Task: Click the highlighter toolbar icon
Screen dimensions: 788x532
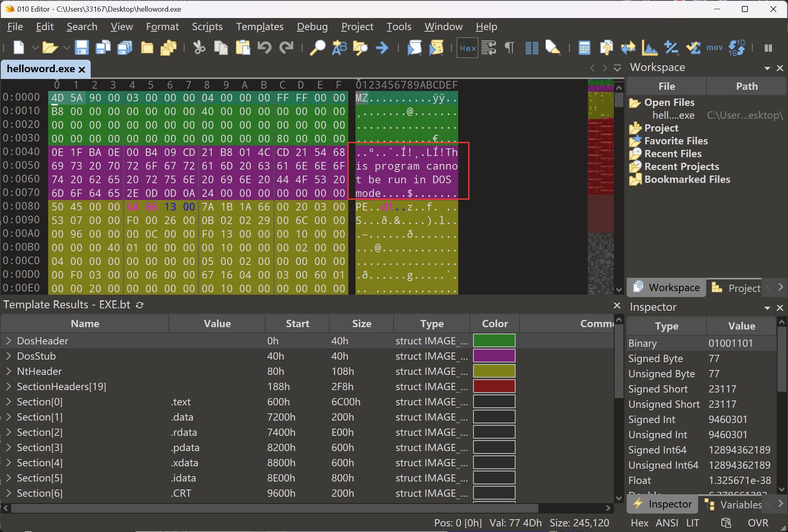Action: click(553, 48)
